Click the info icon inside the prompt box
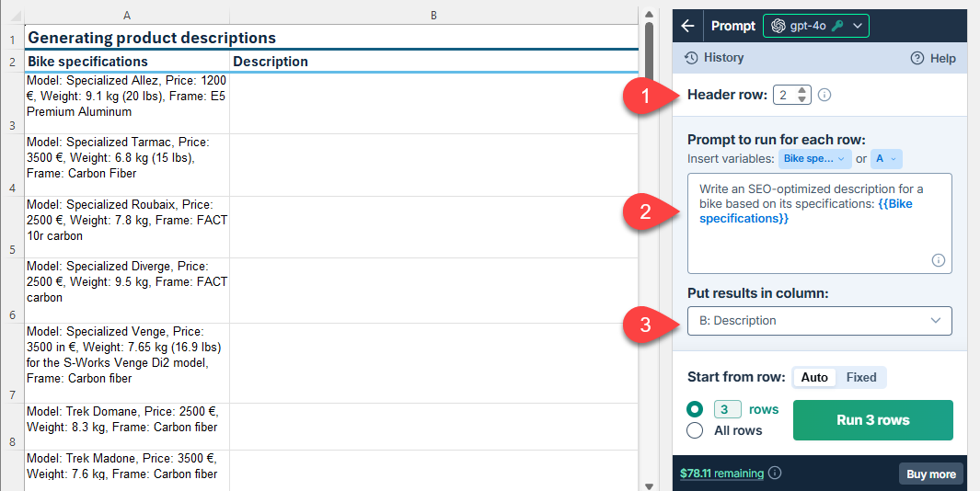 click(x=938, y=260)
